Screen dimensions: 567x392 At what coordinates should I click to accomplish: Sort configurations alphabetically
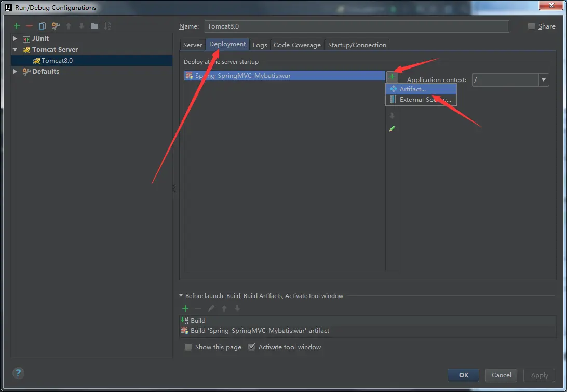[107, 26]
